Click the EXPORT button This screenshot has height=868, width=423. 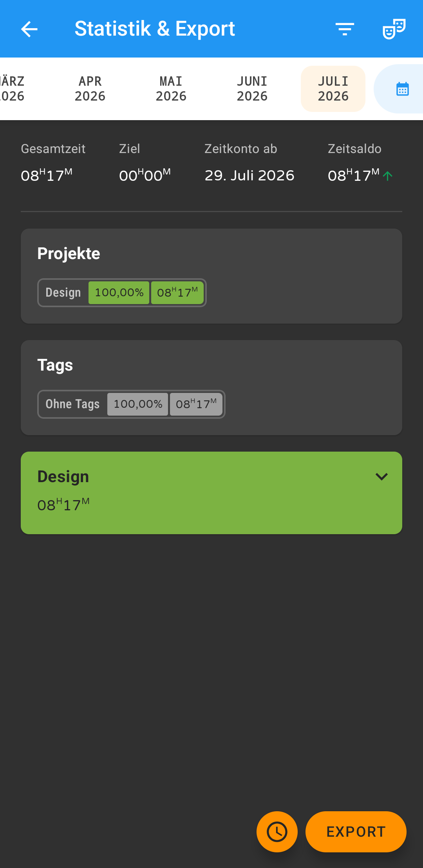(x=356, y=832)
